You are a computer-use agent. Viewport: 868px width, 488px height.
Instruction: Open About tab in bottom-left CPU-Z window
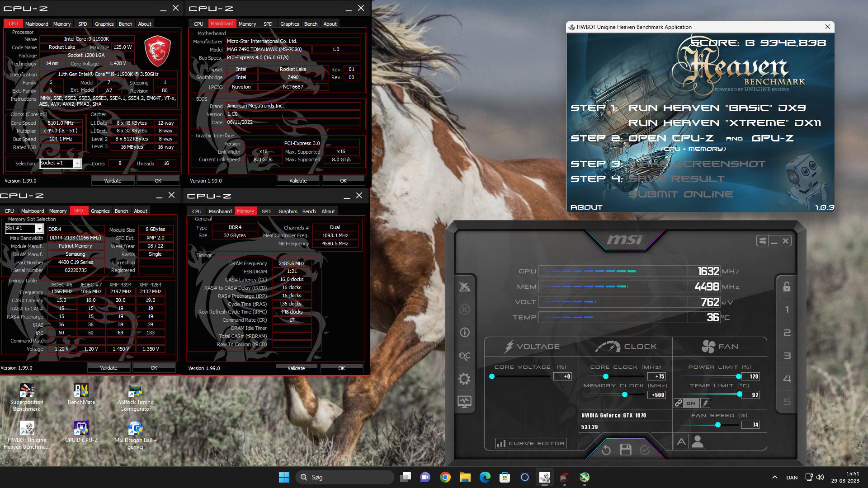click(x=141, y=211)
